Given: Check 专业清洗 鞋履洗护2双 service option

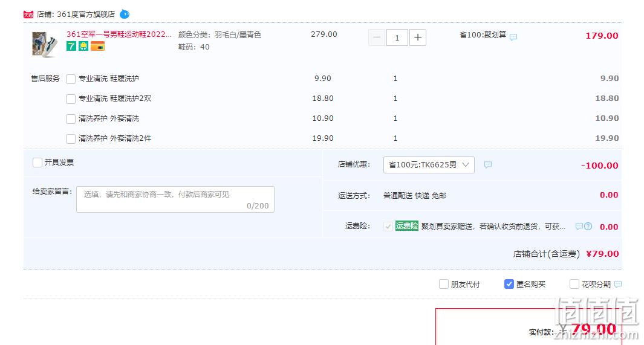Looking at the screenshot, I should tap(71, 99).
